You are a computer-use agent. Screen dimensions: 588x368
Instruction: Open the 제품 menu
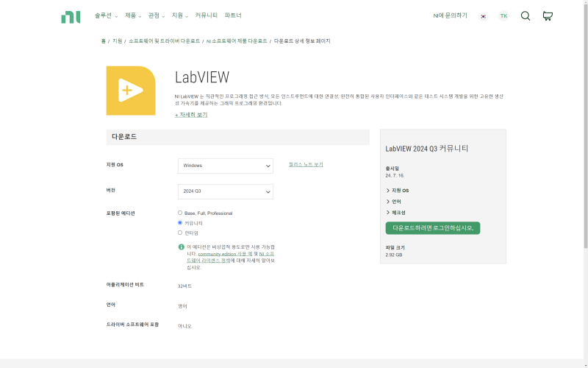133,15
